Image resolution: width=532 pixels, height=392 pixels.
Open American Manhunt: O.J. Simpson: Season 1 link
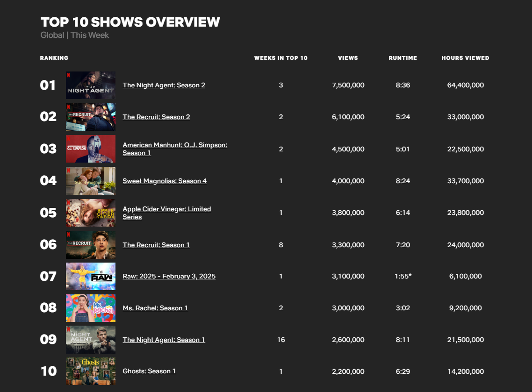coord(175,149)
